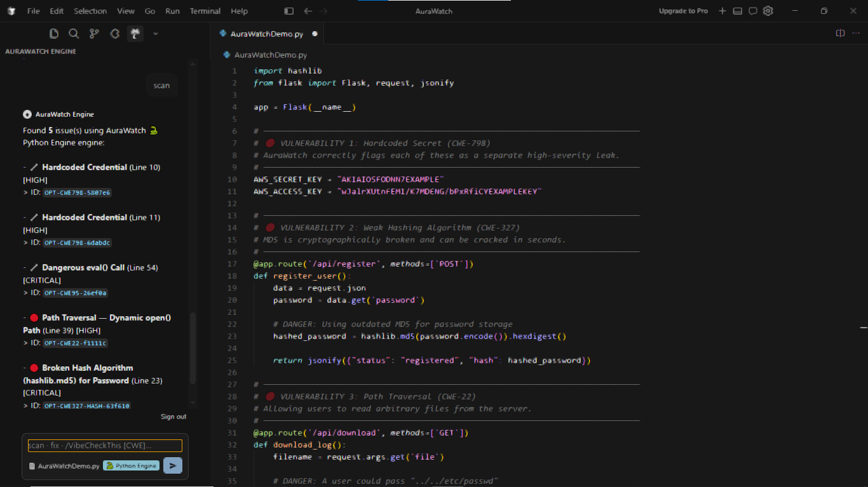Open the Help menu
The width and height of the screenshot is (868, 487).
click(x=240, y=11)
